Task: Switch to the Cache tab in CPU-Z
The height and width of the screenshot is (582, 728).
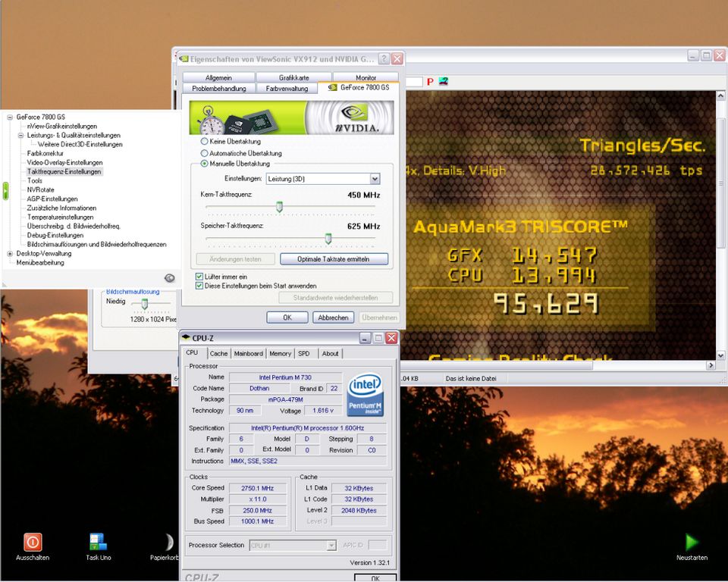Action: [x=218, y=354]
